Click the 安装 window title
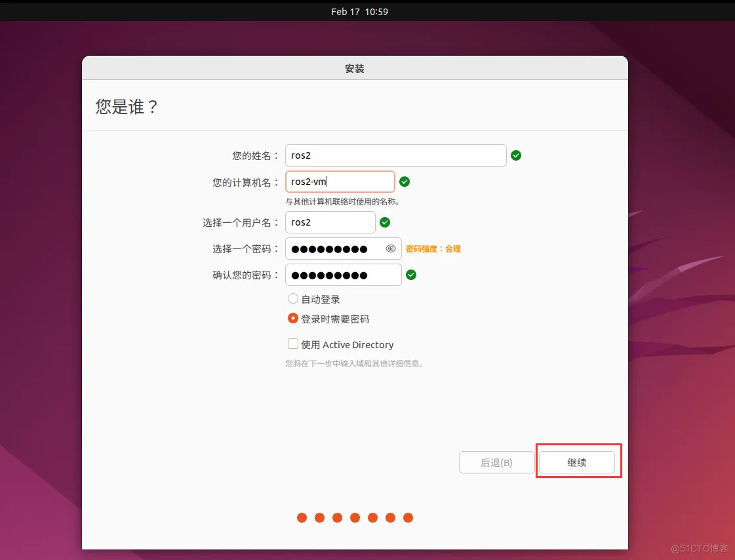This screenshot has width=735, height=560. coord(354,68)
